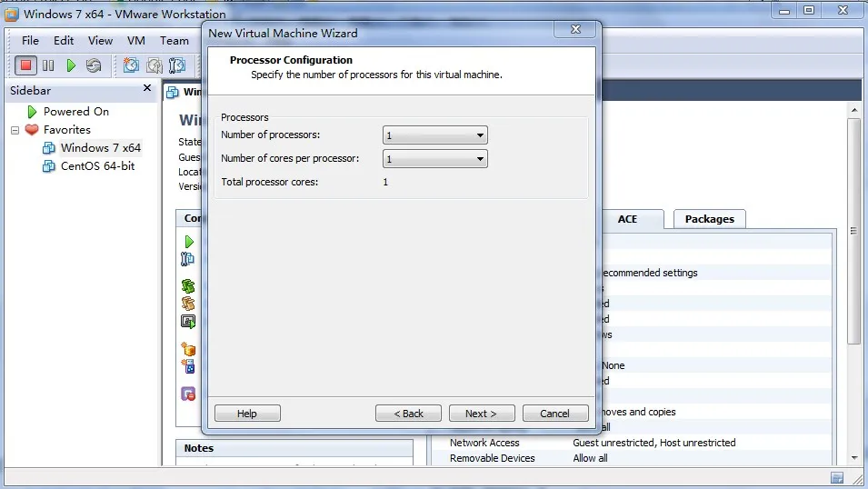Click the tan stacked-pages icon in the Commands panel
Image resolution: width=868 pixels, height=489 pixels.
(x=188, y=303)
